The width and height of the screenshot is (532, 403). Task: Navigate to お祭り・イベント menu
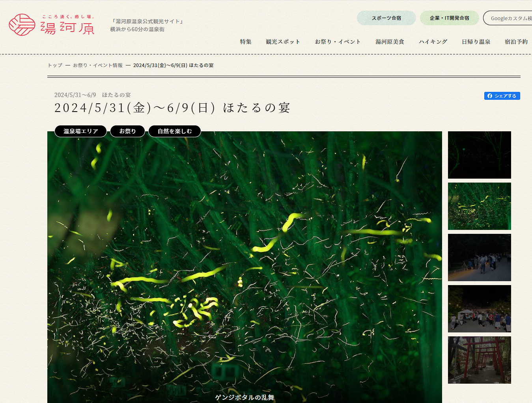pos(338,42)
